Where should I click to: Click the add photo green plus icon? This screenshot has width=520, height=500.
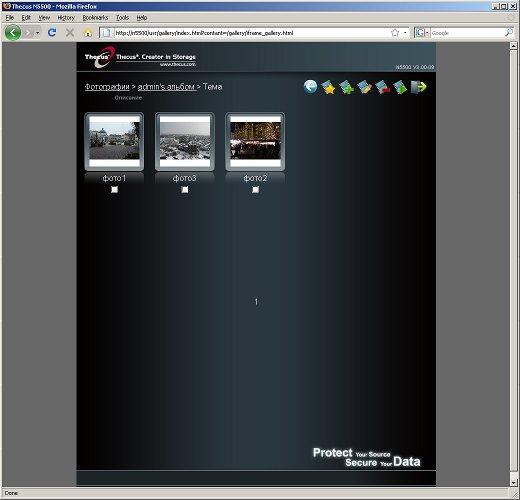(x=347, y=87)
